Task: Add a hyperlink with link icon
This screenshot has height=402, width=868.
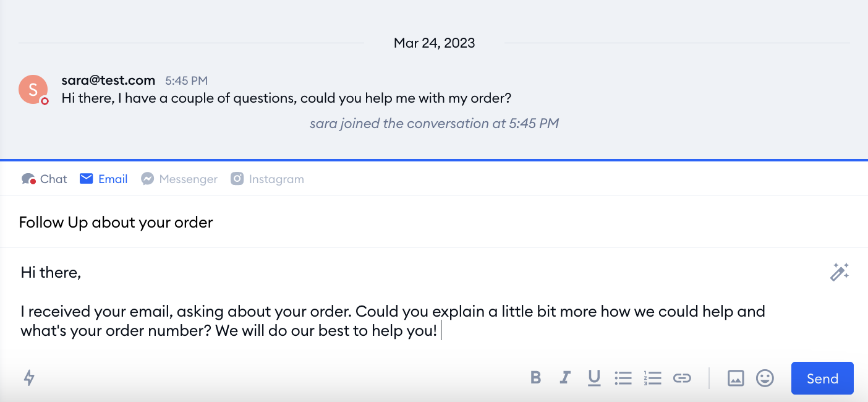Action: (682, 377)
